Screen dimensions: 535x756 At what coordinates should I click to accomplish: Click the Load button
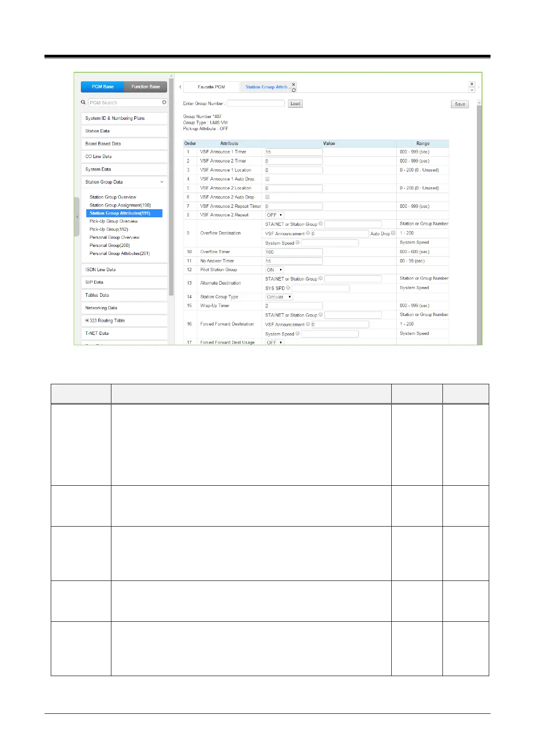tap(295, 104)
